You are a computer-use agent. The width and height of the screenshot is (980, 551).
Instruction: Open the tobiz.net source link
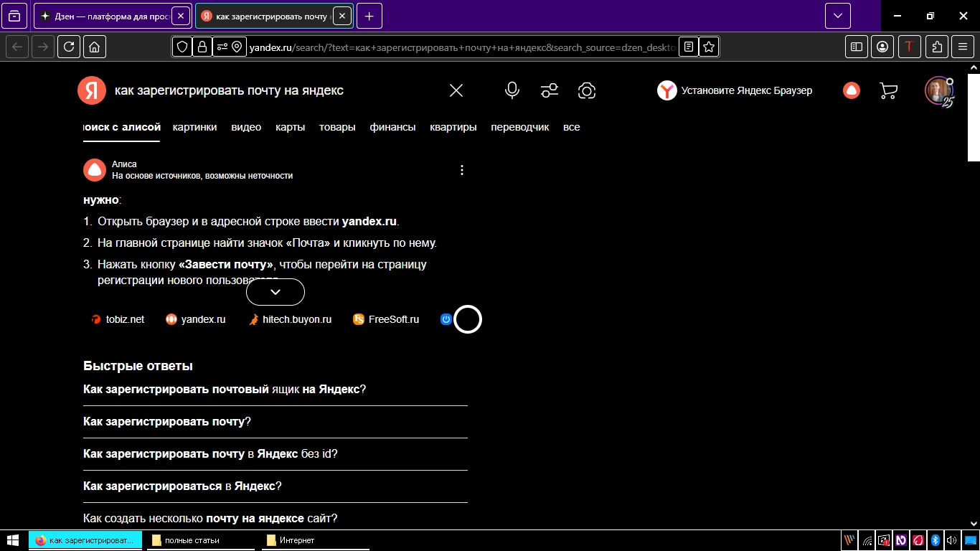coord(118,319)
